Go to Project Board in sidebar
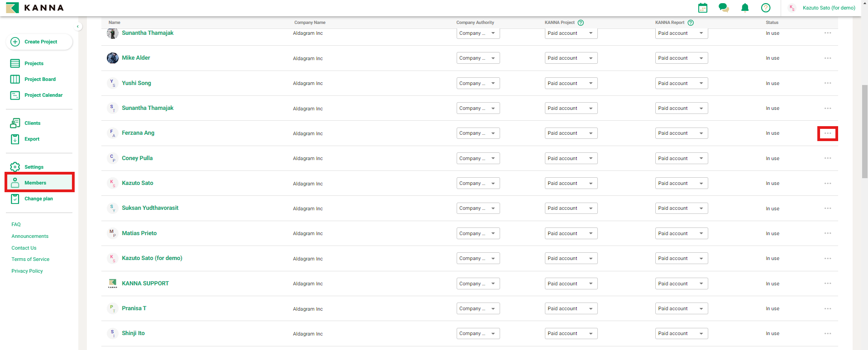The height and width of the screenshot is (350, 868). point(40,79)
